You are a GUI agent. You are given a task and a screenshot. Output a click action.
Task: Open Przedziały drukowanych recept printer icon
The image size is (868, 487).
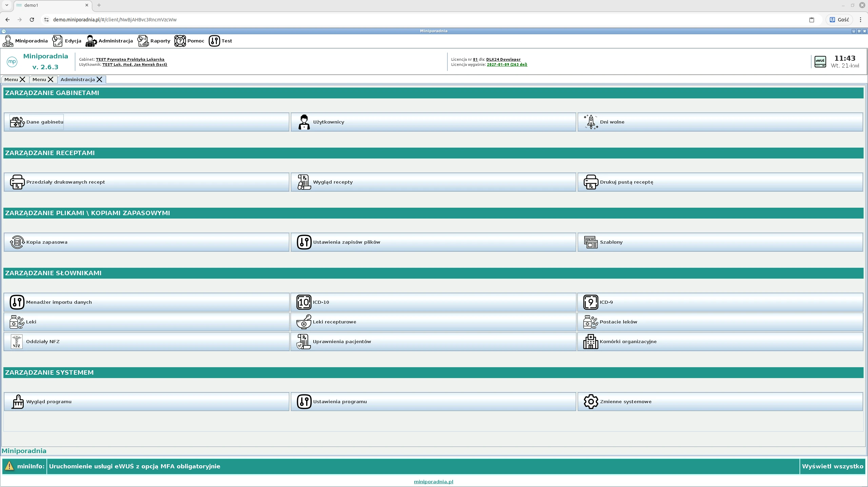tap(17, 182)
